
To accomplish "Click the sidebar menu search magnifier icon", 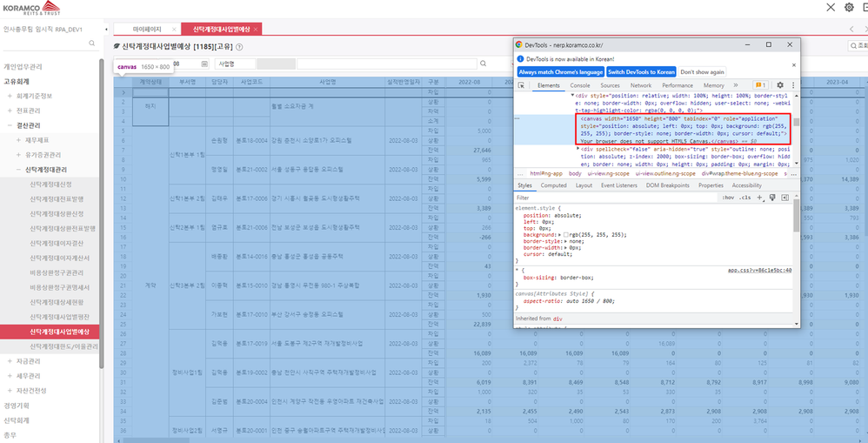I will [x=93, y=44].
